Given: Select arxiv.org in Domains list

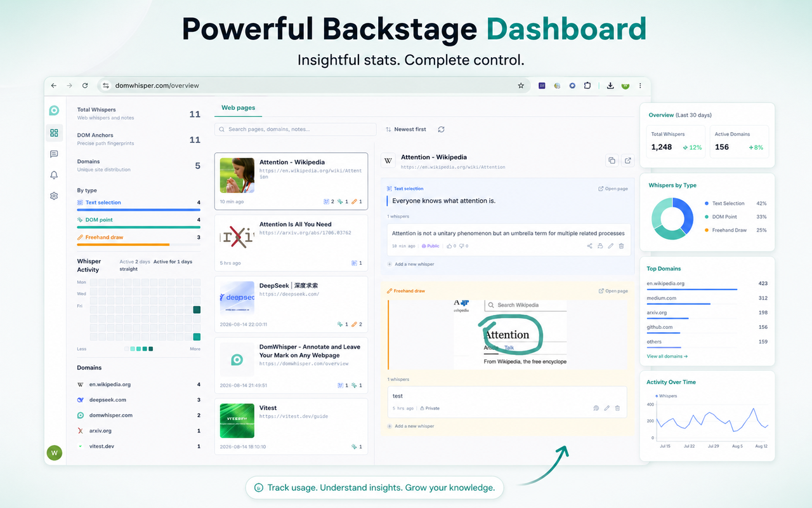Looking at the screenshot, I should (138, 431).
